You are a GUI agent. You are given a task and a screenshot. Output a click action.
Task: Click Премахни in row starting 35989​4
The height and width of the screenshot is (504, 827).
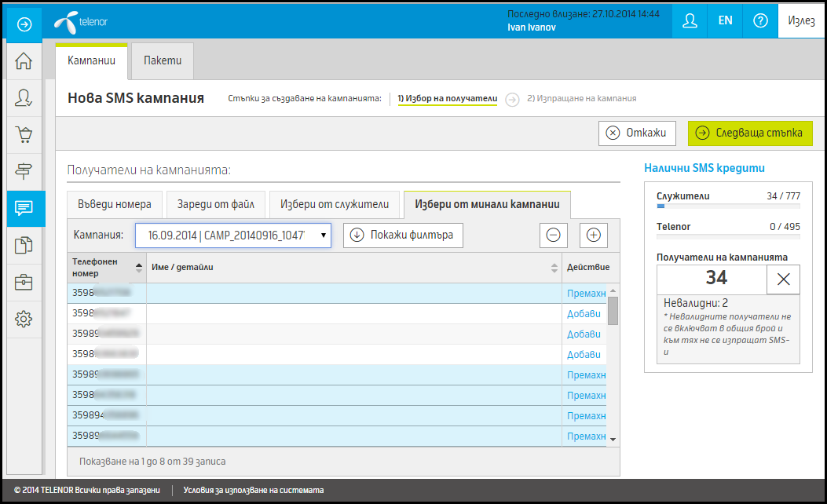(x=586, y=416)
